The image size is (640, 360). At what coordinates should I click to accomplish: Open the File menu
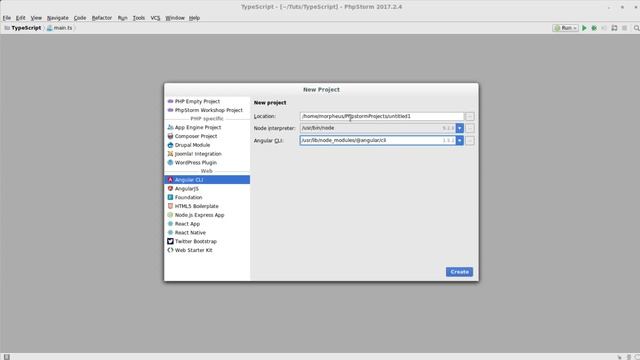tap(7, 18)
